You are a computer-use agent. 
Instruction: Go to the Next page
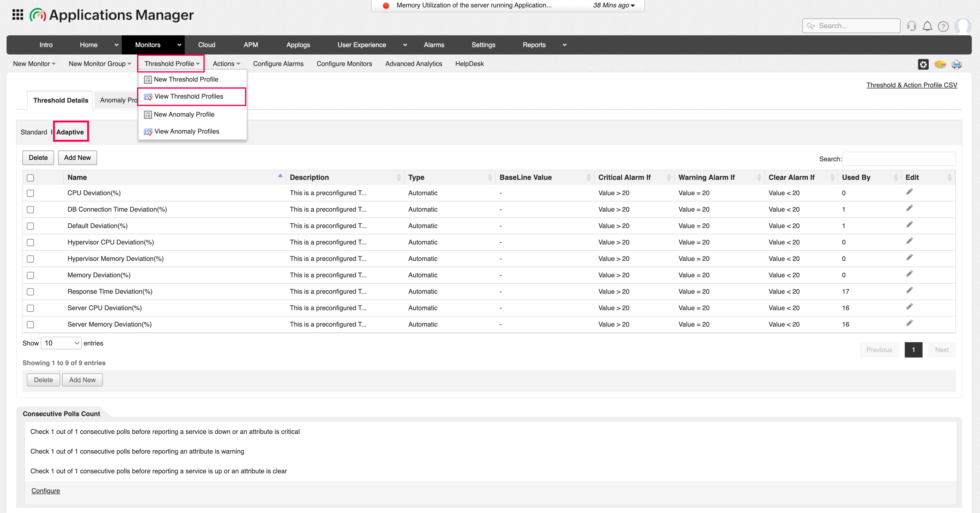[942, 350]
